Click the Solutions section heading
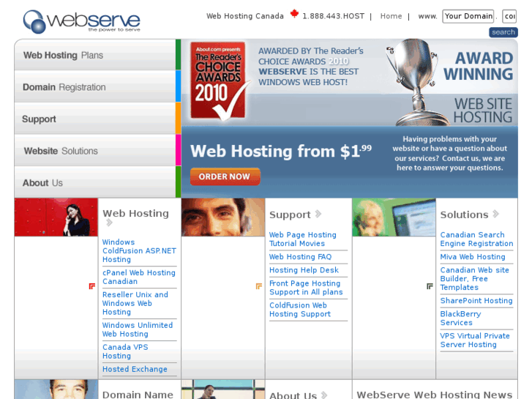The width and height of the screenshot is (532, 399). 464,215
